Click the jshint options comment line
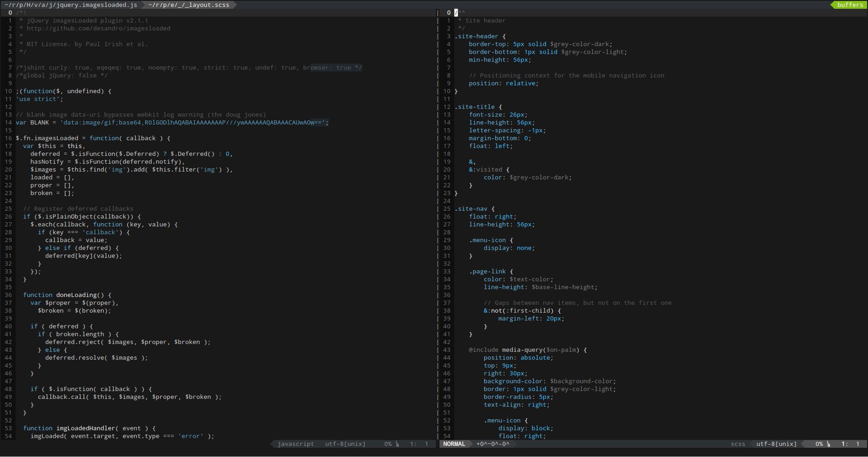The image size is (868, 457). (189, 67)
